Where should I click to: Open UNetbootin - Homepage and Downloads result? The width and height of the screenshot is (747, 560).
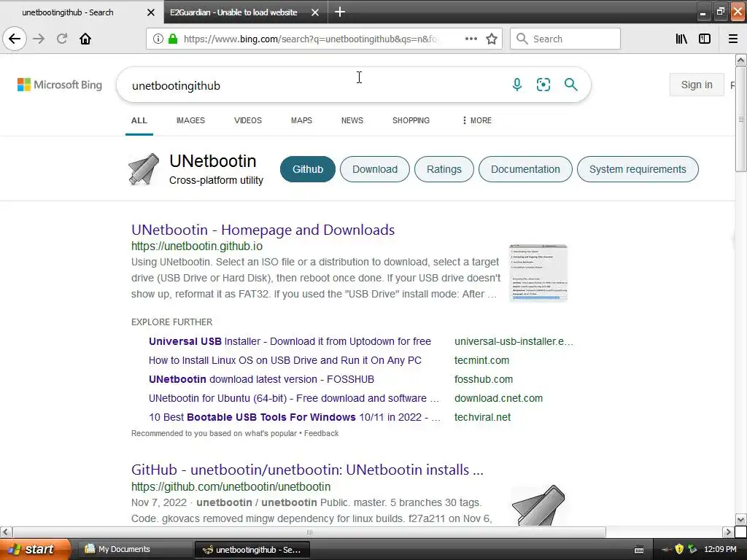coord(263,230)
